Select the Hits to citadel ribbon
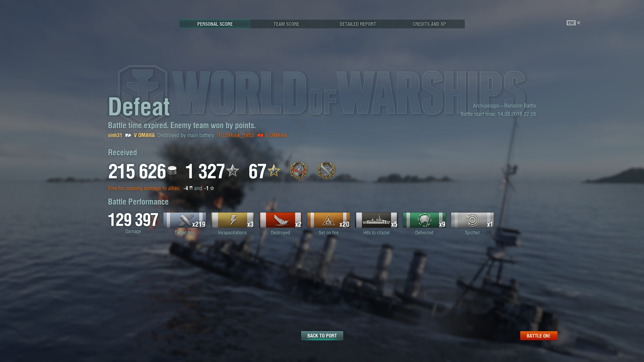Viewport: 644px width, 362px height. coord(376,220)
